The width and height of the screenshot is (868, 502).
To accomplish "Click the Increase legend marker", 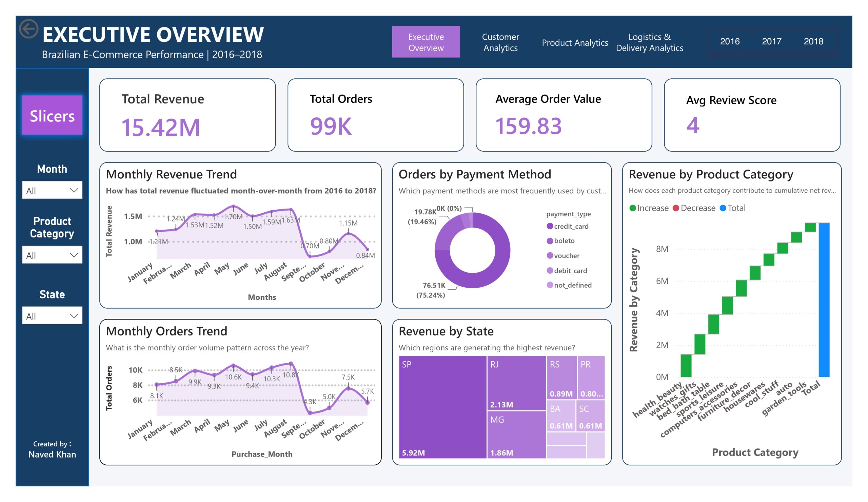I will coord(632,208).
